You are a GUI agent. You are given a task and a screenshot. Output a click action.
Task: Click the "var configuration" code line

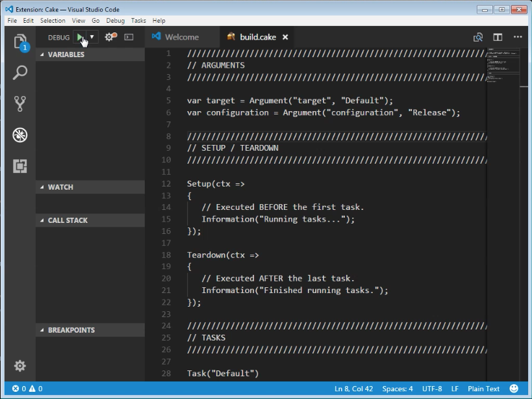(x=323, y=112)
